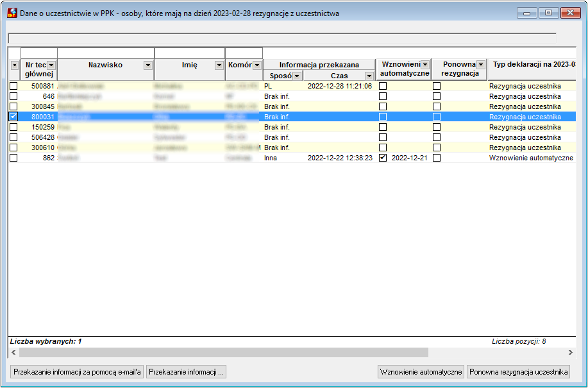This screenshot has height=388, width=588.
Task: Select the Inna cell in row 862
Action: tap(283, 158)
